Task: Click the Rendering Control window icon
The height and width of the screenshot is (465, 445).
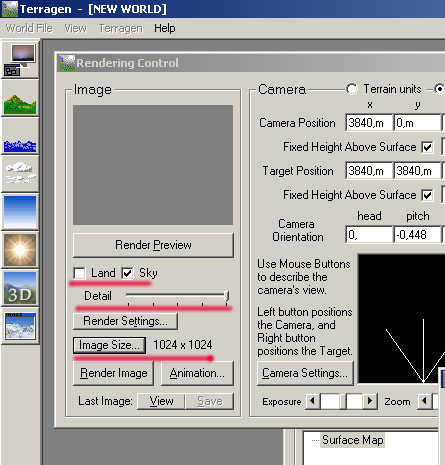Action: click(67, 63)
